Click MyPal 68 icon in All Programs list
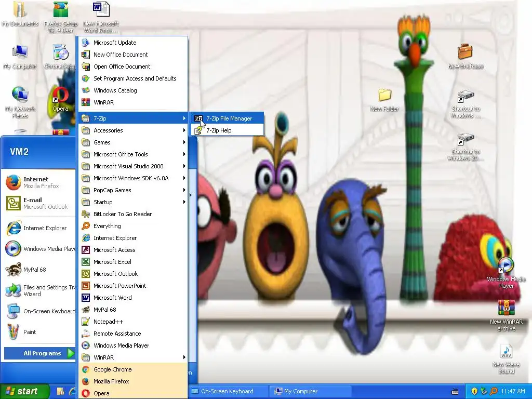The width and height of the screenshot is (532, 399). tap(86, 310)
